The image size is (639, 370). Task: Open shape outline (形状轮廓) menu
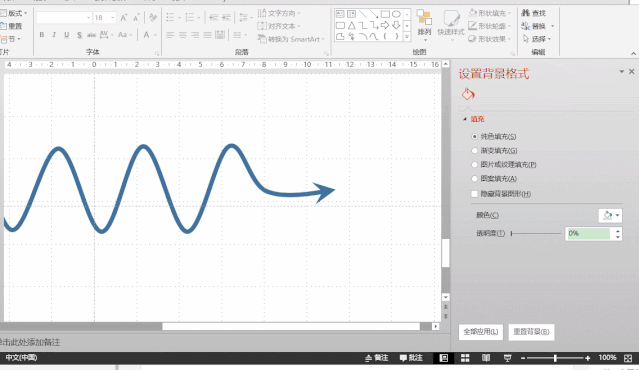tap(489, 26)
